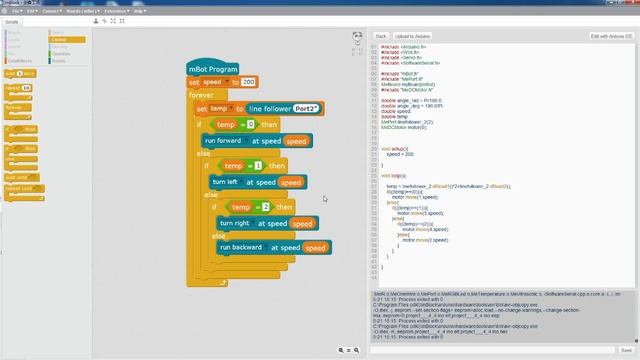Image resolution: width=640 pixels, height=360 pixels.
Task: Pick the repeat until palette block
Action: (24, 192)
